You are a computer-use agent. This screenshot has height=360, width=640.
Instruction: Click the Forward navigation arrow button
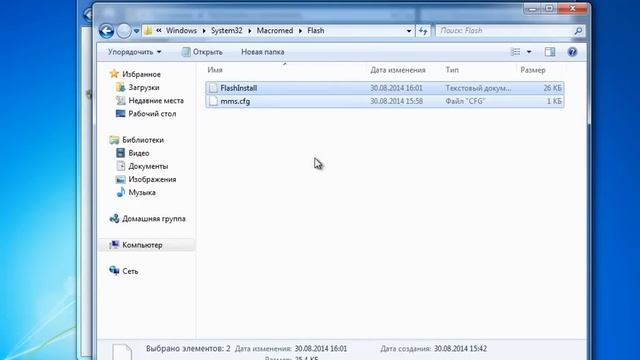124,31
